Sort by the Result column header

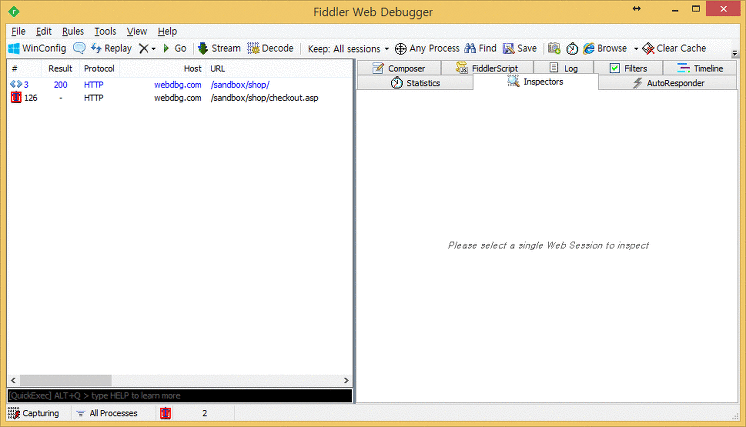(60, 68)
